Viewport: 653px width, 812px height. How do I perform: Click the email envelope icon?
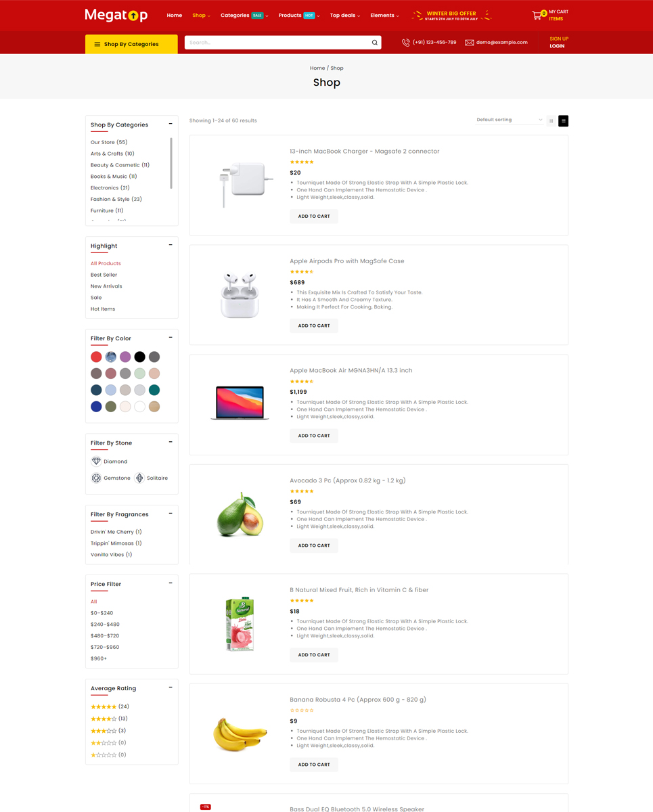click(469, 43)
